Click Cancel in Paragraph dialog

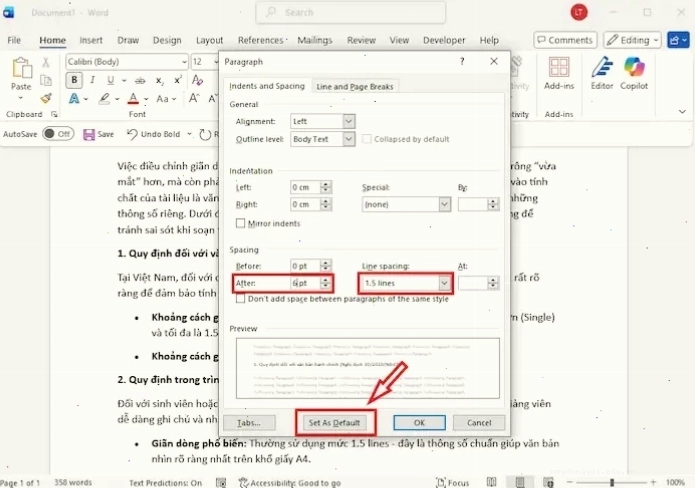(x=479, y=423)
